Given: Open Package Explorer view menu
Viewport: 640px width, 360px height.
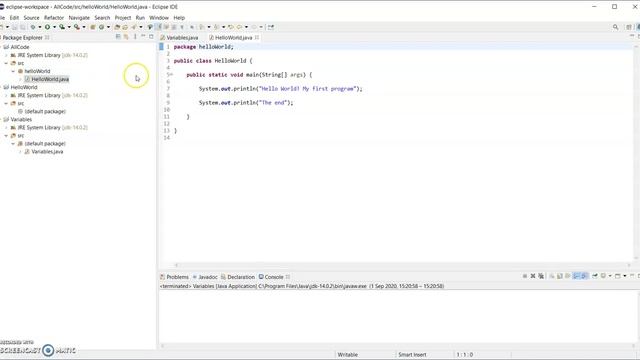Looking at the screenshot, I should pyautogui.click(x=135, y=37).
